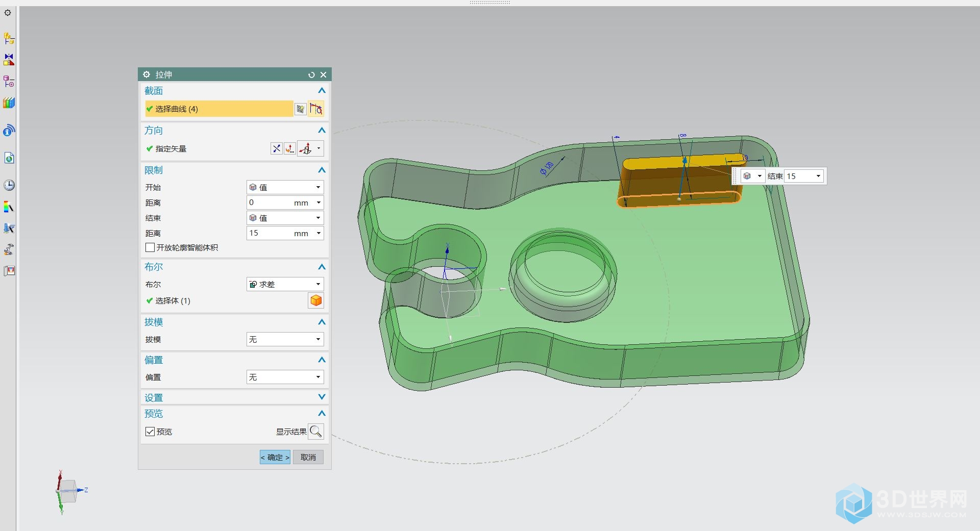
Task: Open the Part Navigator sidebar icon
Action: [x=9, y=81]
